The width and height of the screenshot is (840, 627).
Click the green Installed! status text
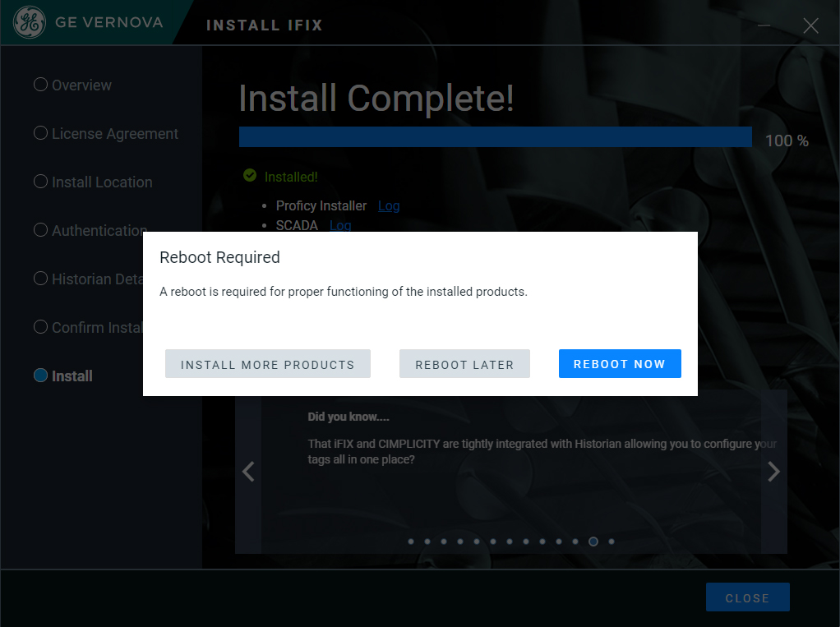(291, 177)
